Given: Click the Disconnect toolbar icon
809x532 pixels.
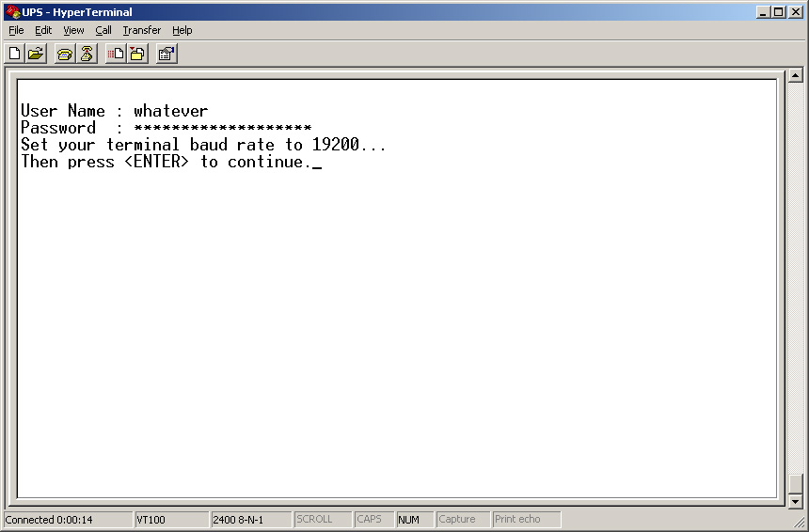Looking at the screenshot, I should coord(87,54).
